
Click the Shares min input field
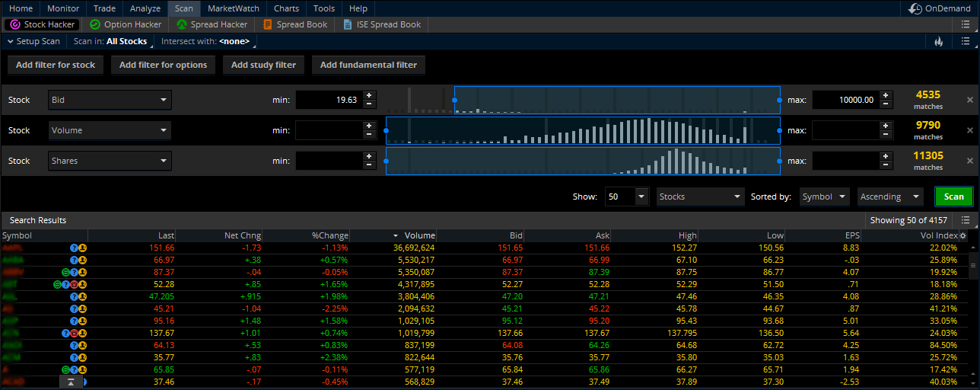click(329, 161)
